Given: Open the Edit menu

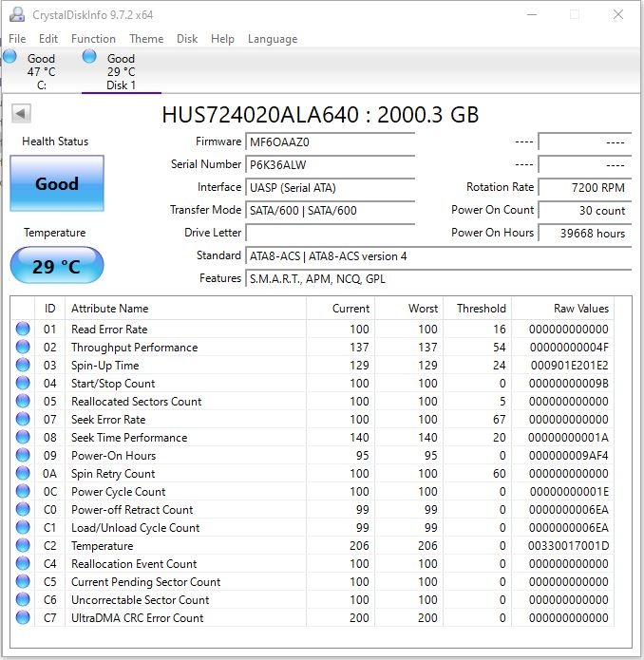Looking at the screenshot, I should [48, 39].
